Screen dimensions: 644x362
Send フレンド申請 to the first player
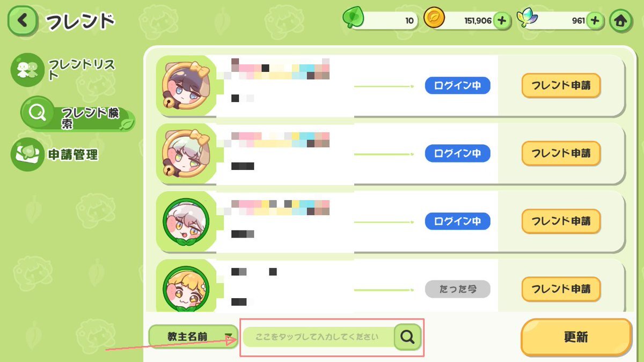[x=561, y=86]
